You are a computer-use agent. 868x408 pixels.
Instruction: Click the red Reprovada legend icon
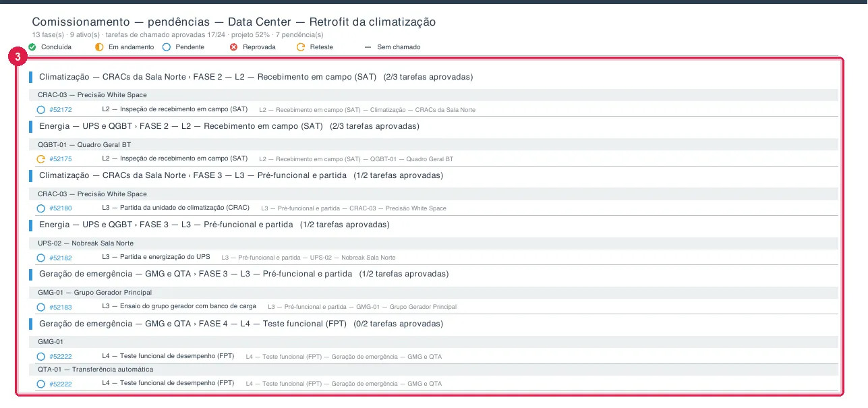coord(234,47)
